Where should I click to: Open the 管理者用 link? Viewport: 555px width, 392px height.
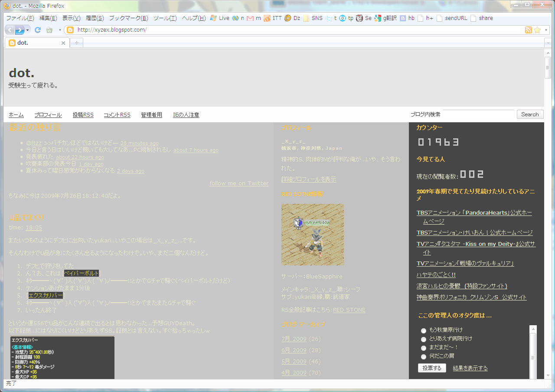point(151,115)
